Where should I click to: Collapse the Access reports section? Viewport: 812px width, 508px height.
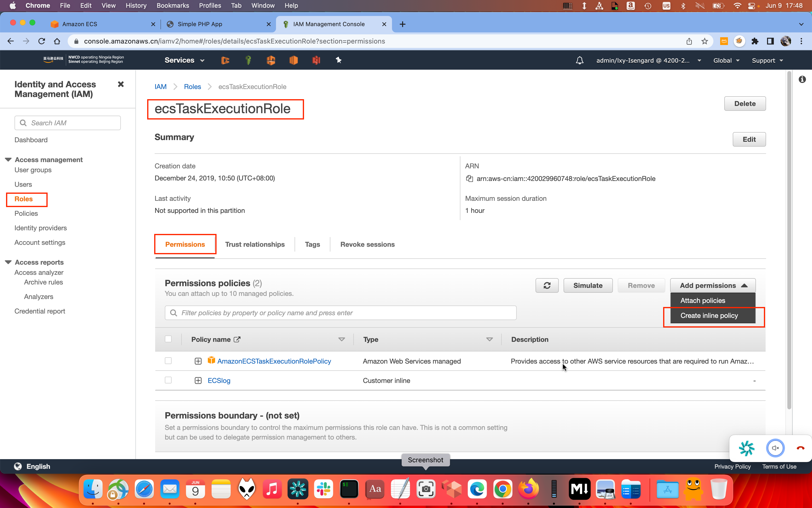coord(8,262)
